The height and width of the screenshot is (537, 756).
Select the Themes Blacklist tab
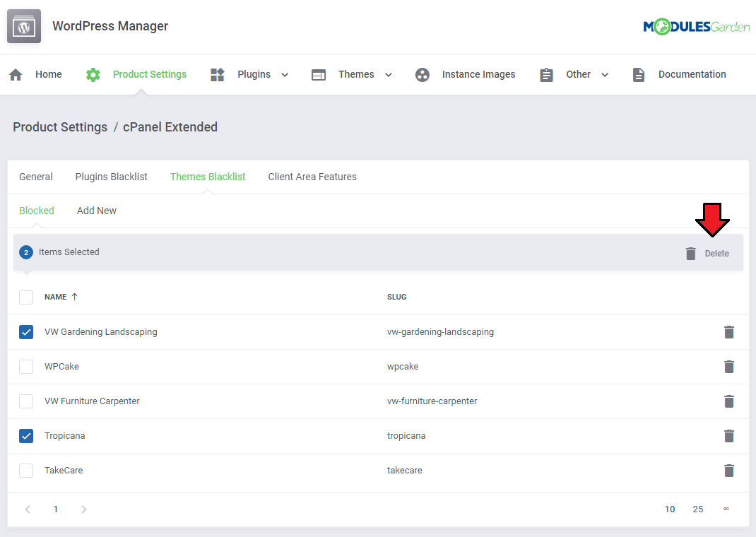point(208,177)
